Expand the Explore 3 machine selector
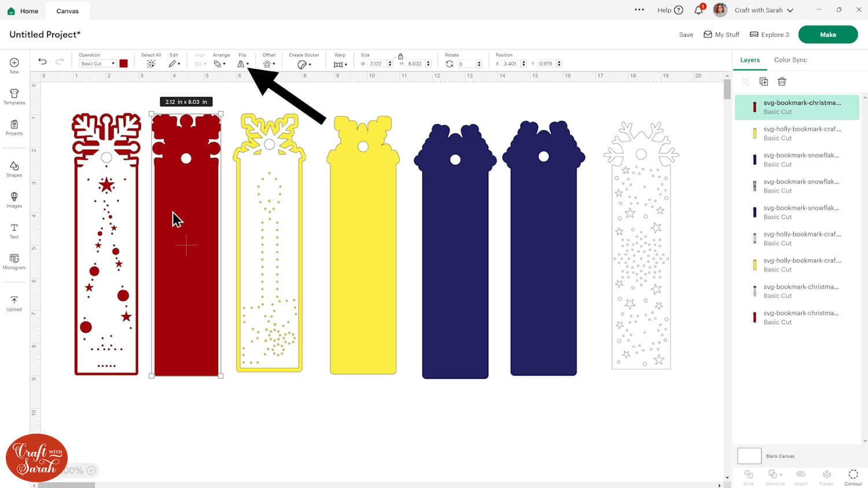Screen dimensions: 868x488 (769, 35)
